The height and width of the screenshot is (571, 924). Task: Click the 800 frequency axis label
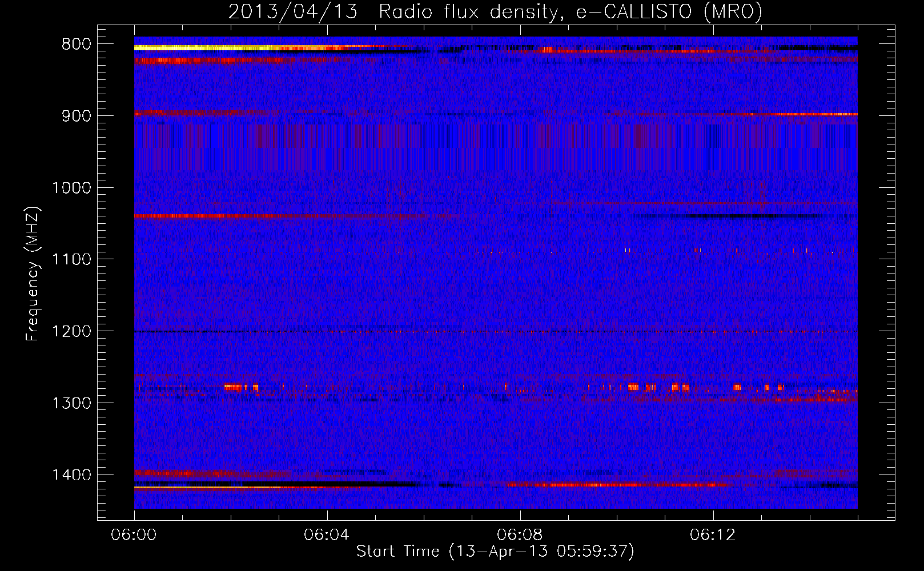pyautogui.click(x=77, y=45)
